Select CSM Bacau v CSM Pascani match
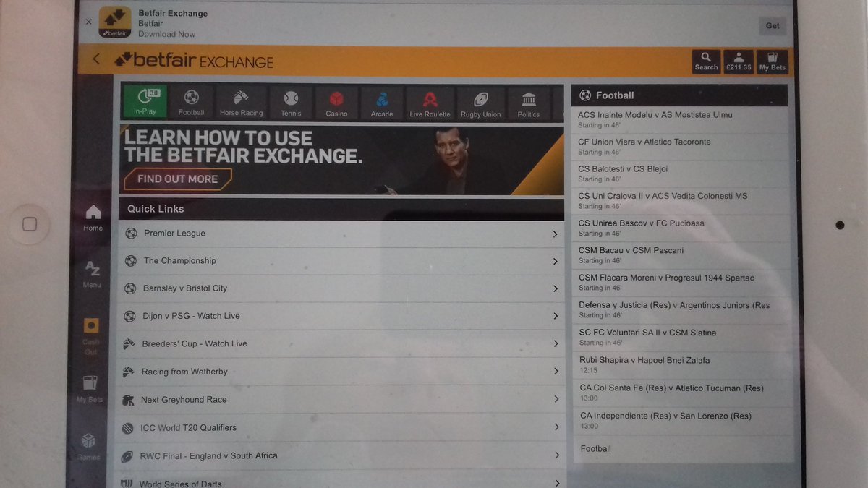868x488 pixels. click(x=681, y=255)
